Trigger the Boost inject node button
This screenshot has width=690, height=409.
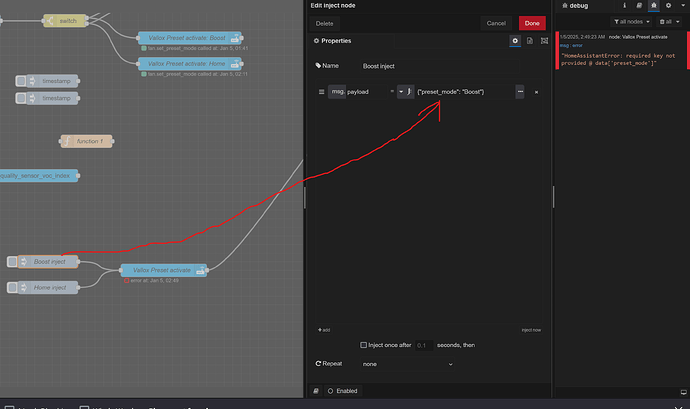coord(13,262)
